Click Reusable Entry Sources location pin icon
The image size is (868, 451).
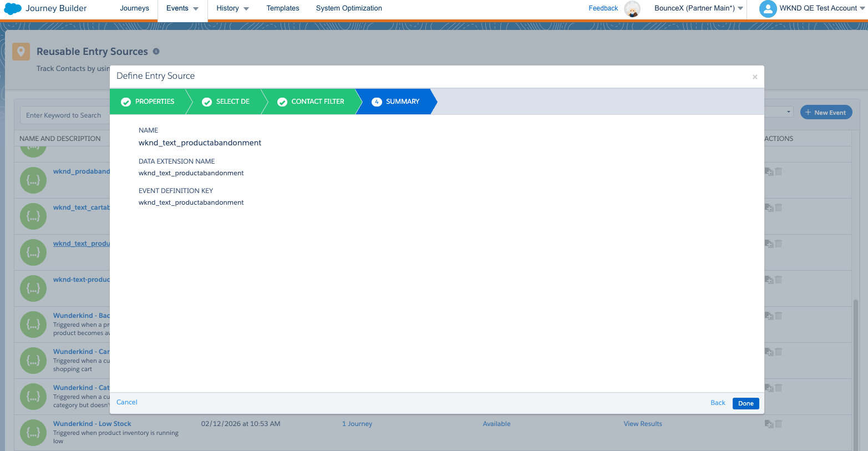coord(21,52)
